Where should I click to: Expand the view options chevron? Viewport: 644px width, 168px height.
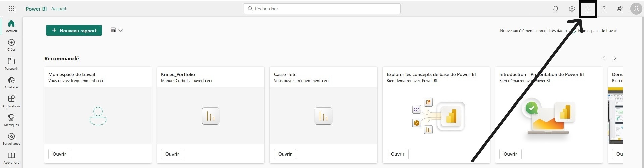pos(121,30)
